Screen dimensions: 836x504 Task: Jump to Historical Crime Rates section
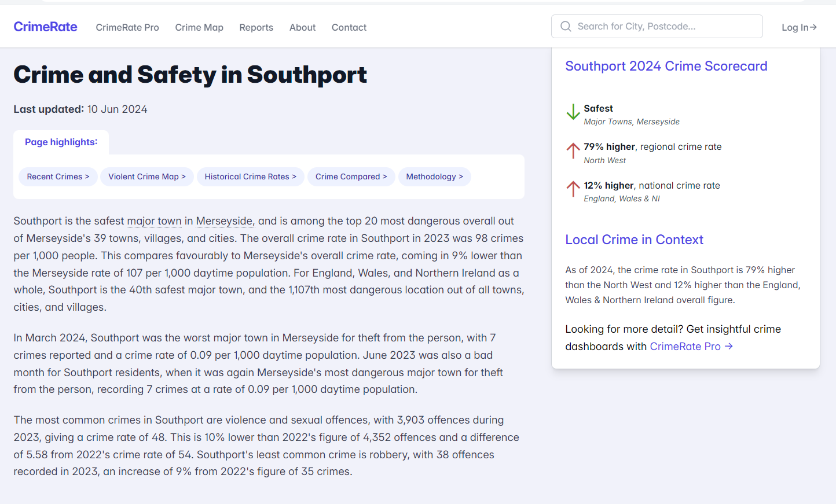[250, 176]
